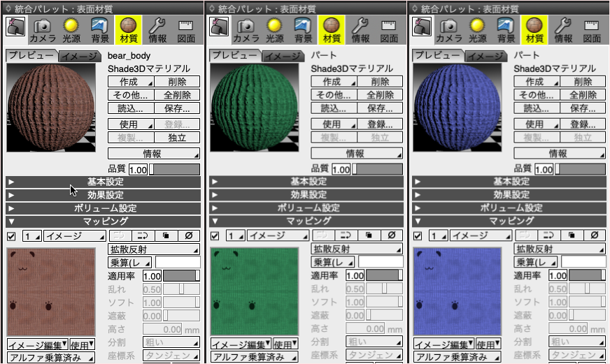The height and width of the screenshot is (364, 610).
Task: Expand 効果設定 in the green material panel
Action: (x=306, y=195)
